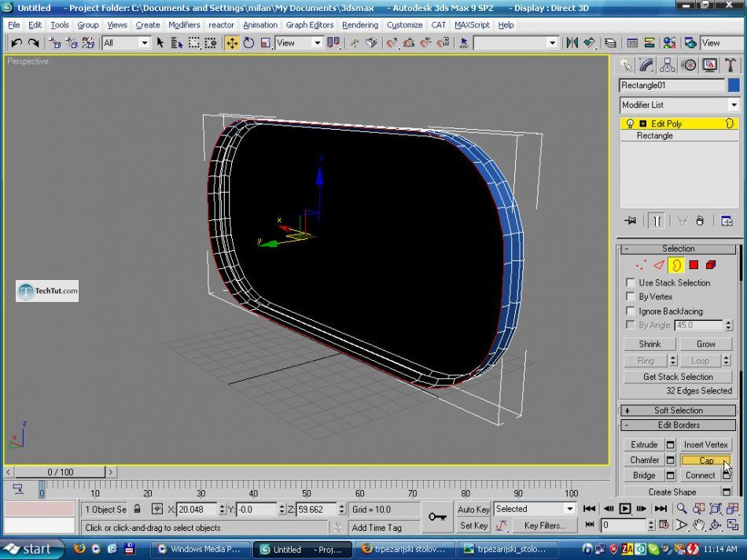
Task: Select Vertex sub-object level
Action: click(x=641, y=265)
